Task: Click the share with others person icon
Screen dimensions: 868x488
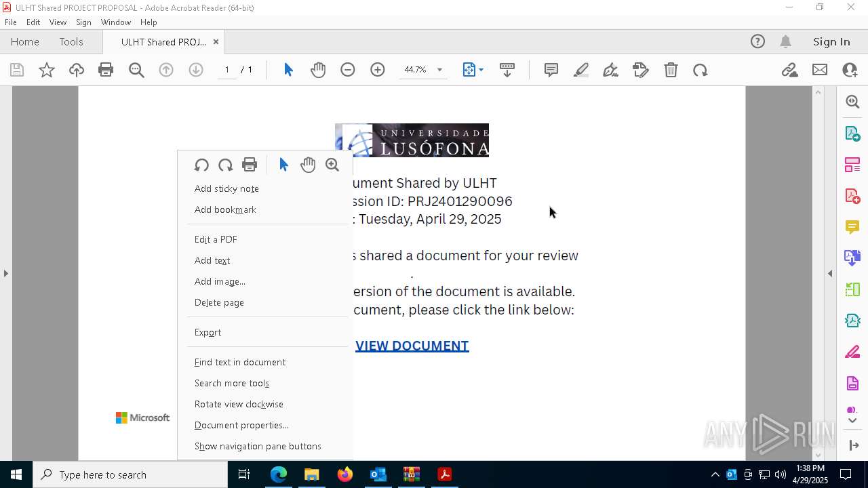Action: point(850,70)
